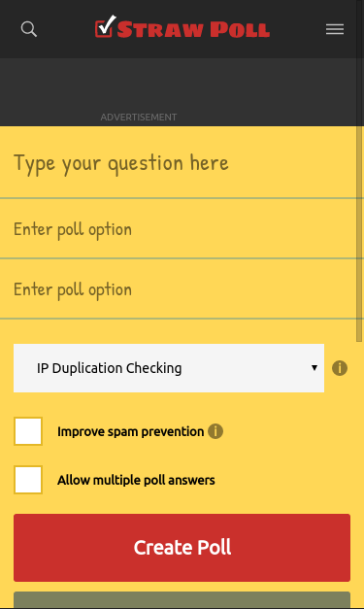Click the Create Poll button

click(182, 548)
